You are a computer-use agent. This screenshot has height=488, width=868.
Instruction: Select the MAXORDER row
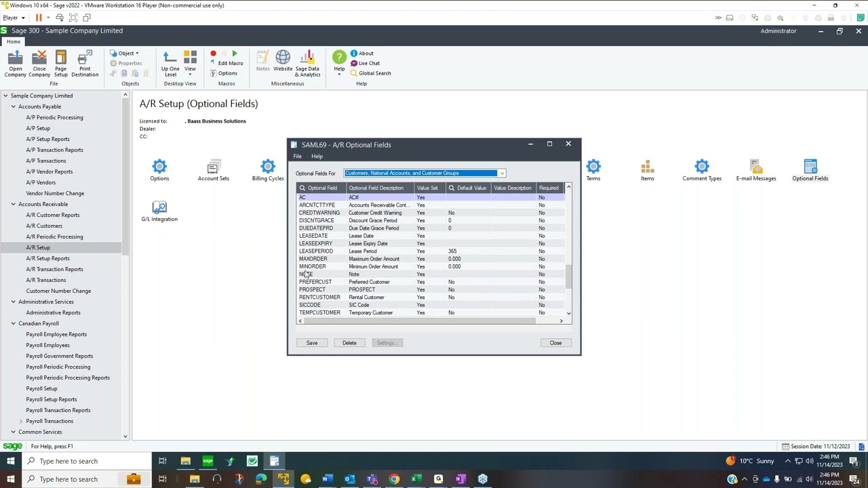pyautogui.click(x=431, y=259)
